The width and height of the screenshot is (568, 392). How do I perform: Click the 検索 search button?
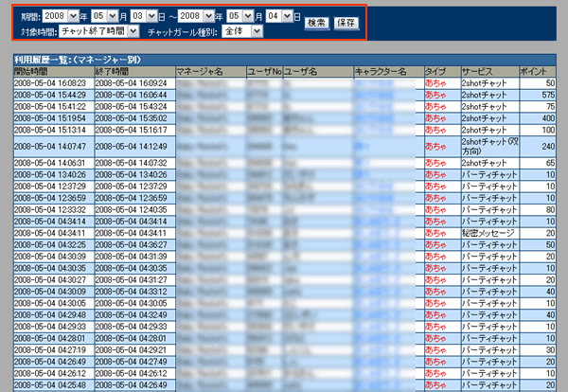click(316, 22)
